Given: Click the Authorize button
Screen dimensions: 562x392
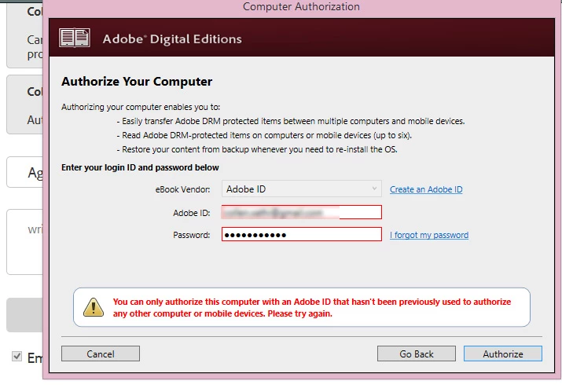Looking at the screenshot, I should point(503,354).
